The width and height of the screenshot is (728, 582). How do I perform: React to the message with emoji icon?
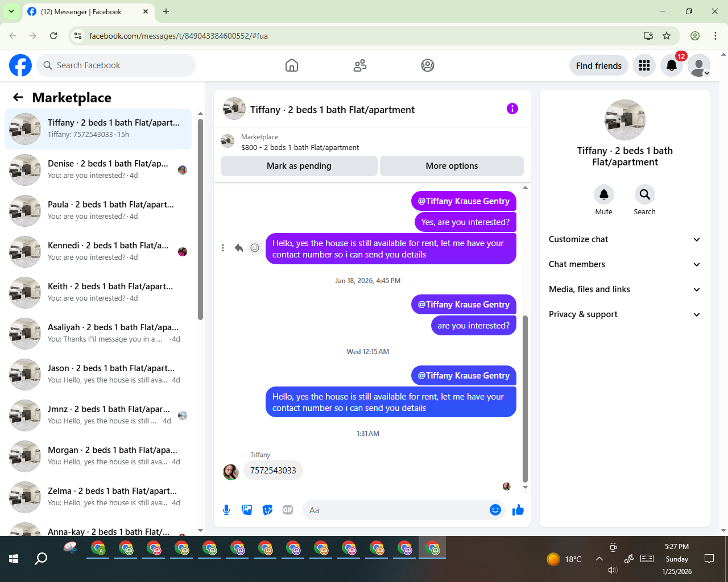pyautogui.click(x=255, y=248)
